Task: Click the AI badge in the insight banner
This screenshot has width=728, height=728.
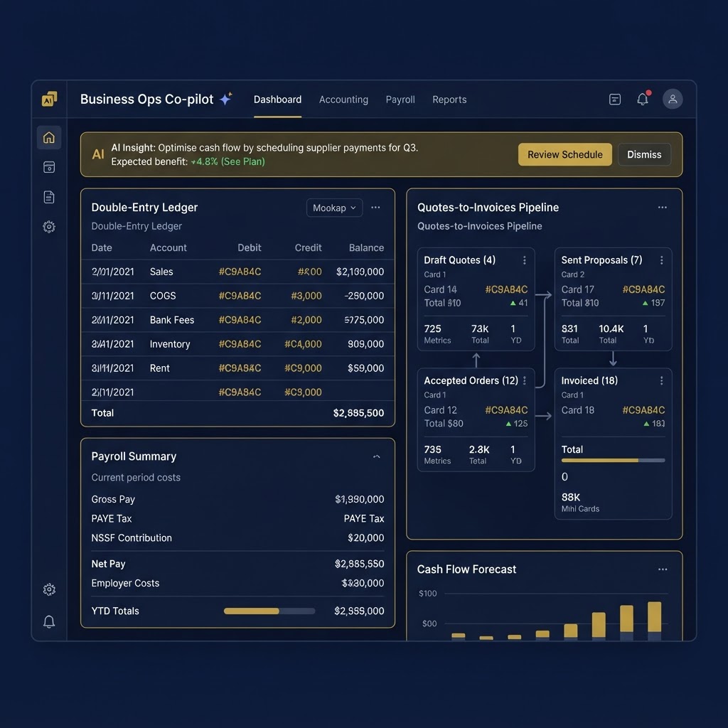Action: (98, 154)
